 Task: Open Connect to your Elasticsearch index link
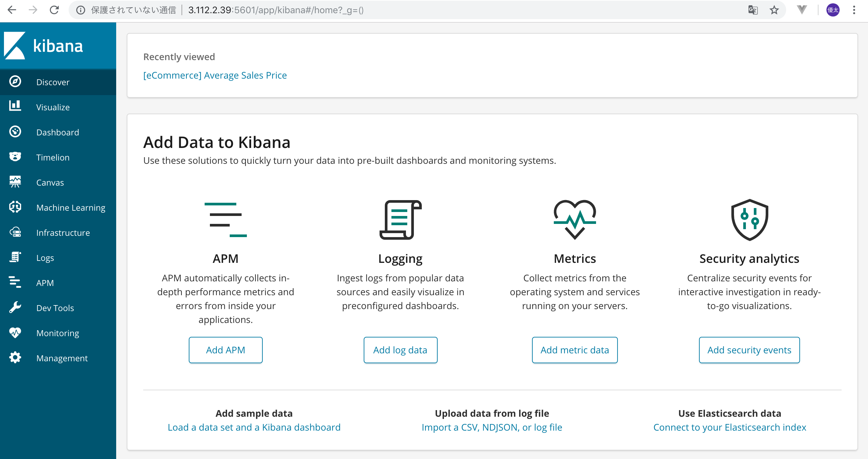(x=730, y=427)
